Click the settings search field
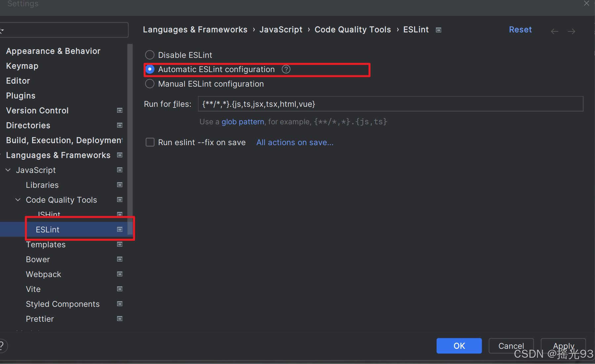595x364 pixels. (64, 30)
